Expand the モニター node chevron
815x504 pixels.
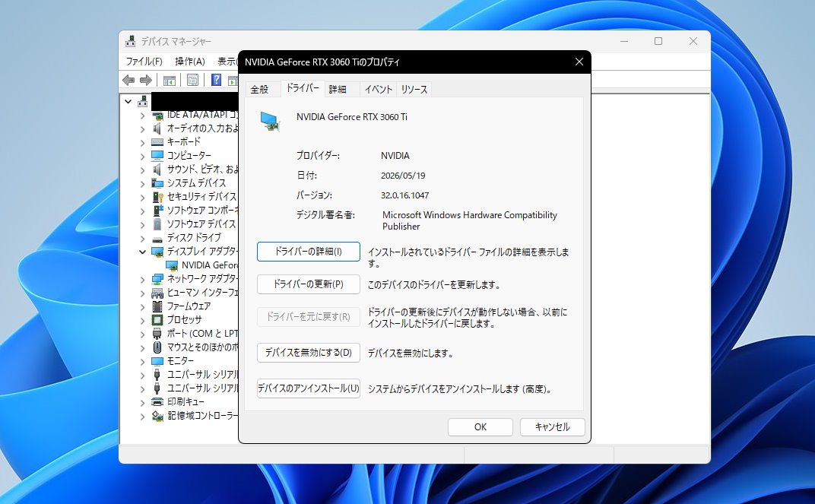pyautogui.click(x=142, y=362)
